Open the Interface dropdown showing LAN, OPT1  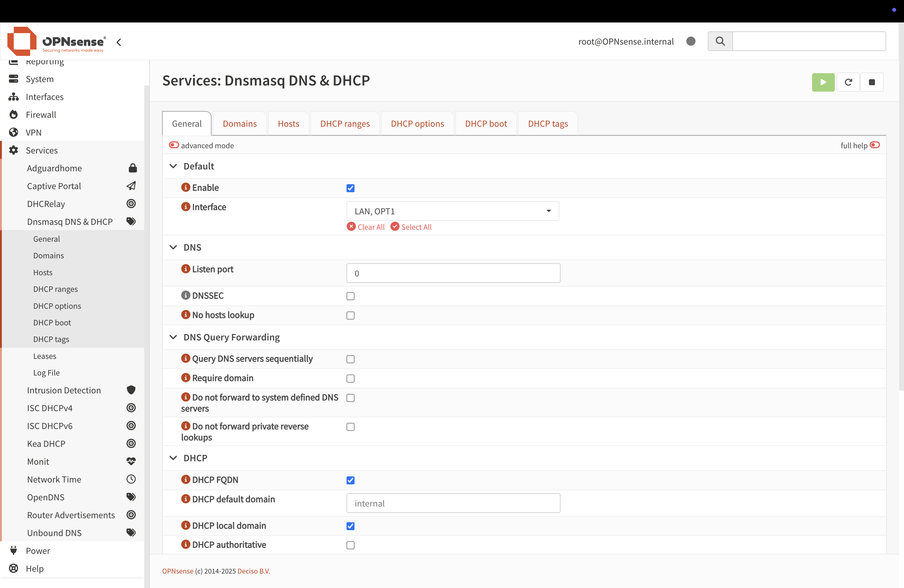(x=452, y=211)
